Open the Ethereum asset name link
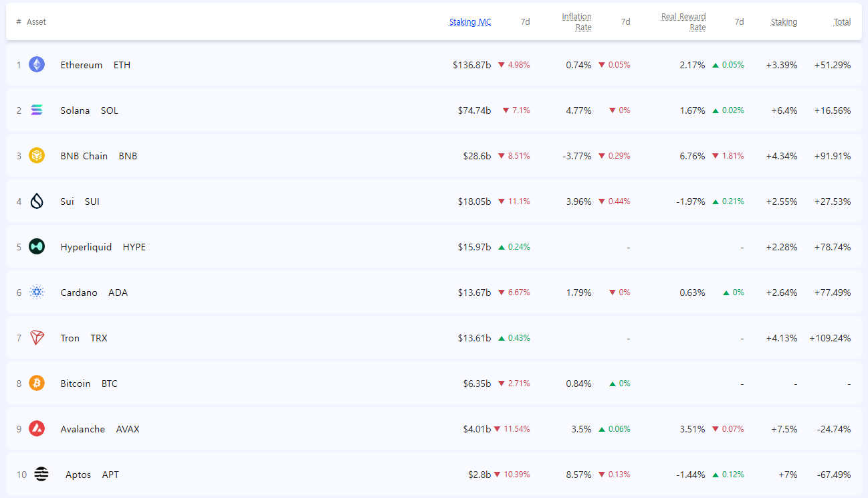Viewport: 868px width, 498px height. (82, 65)
